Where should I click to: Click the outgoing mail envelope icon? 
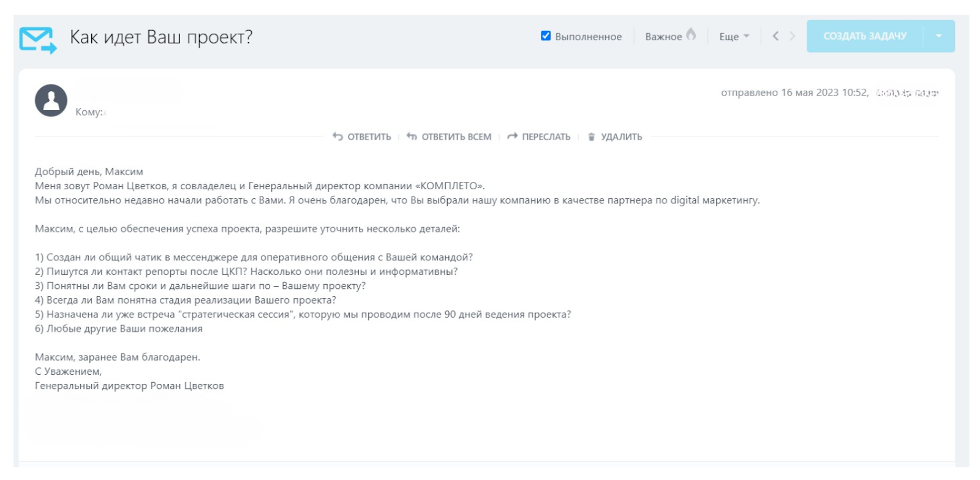[38, 40]
